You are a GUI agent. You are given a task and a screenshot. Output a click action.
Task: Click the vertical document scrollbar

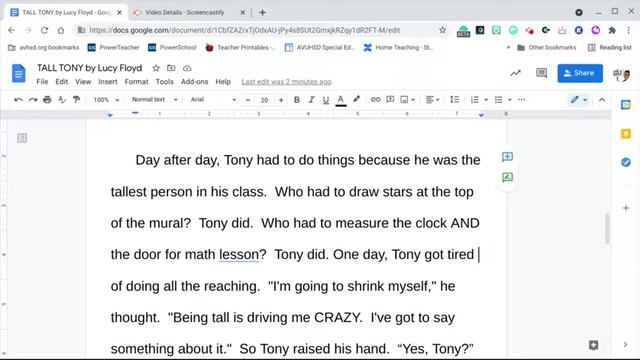(x=607, y=229)
